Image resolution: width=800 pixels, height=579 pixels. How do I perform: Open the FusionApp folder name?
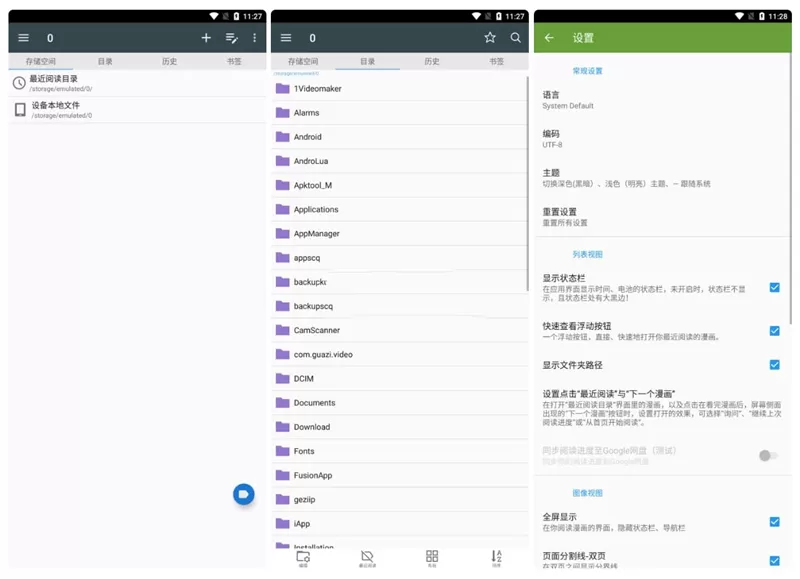click(x=313, y=475)
